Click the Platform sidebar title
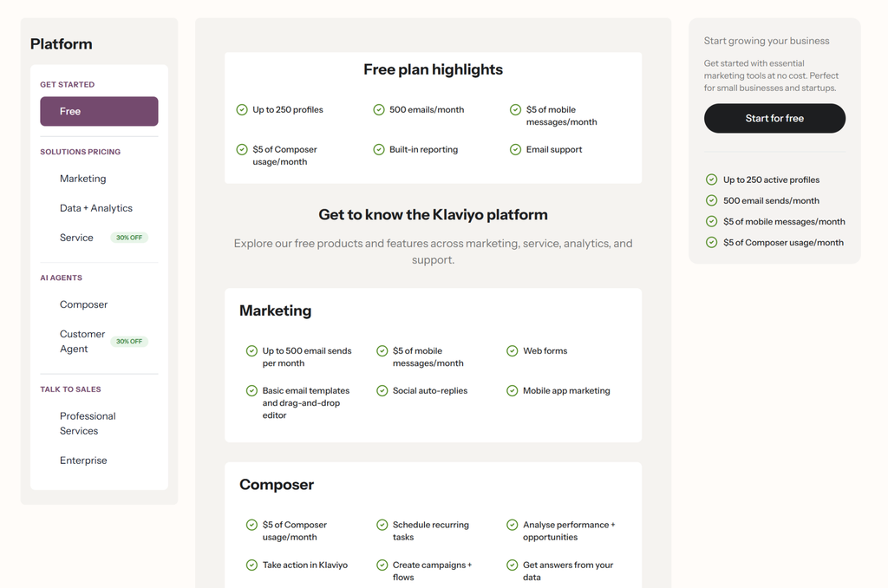888x588 pixels. coord(62,43)
